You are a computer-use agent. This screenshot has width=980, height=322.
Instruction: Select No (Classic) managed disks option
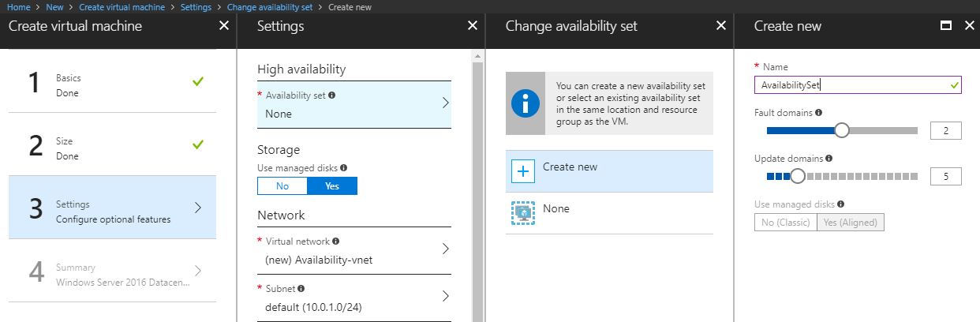tap(785, 223)
